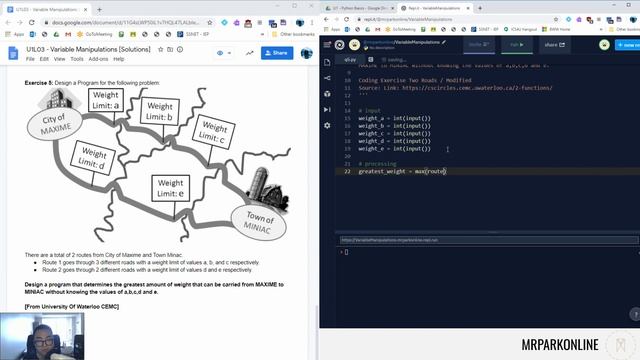Open activity dashboard trend icon in Docs

tap(249, 53)
